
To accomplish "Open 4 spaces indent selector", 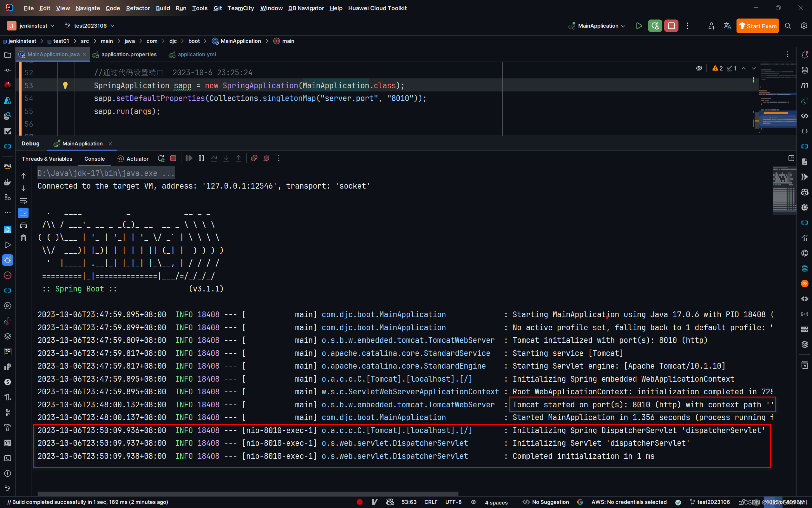I will tap(496, 502).
